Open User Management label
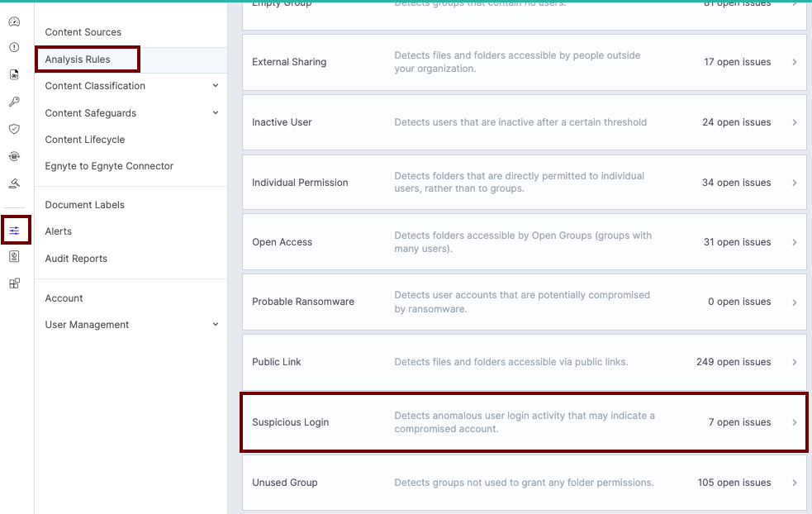Viewport: 812px width, 514px height. pos(87,325)
